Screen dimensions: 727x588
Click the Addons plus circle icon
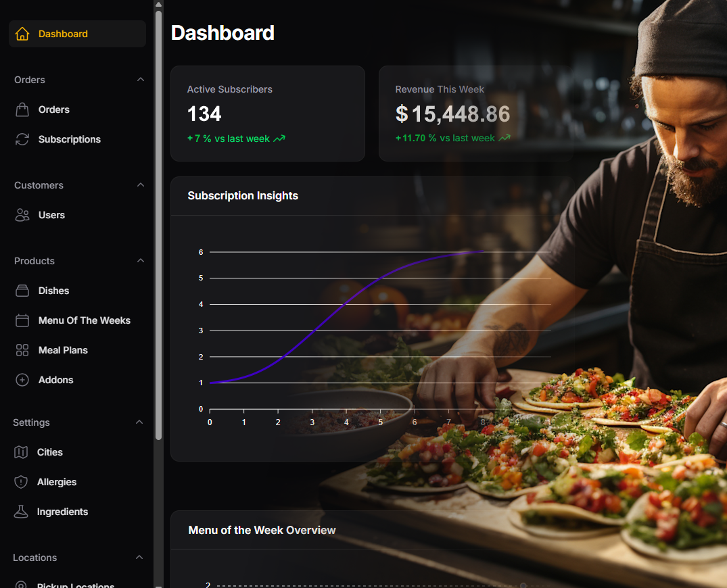point(22,380)
